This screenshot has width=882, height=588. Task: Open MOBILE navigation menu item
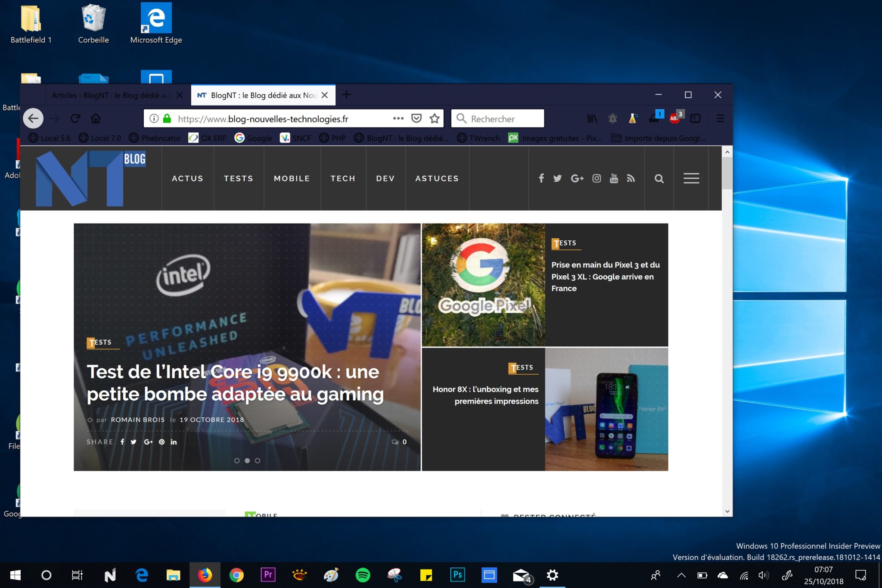click(x=292, y=178)
